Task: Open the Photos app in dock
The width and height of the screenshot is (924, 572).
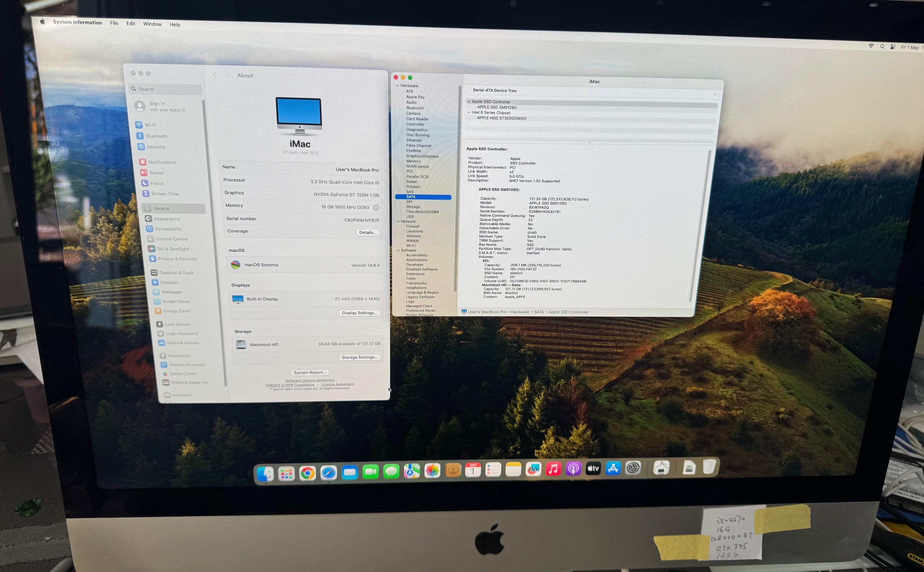Action: coord(432,470)
